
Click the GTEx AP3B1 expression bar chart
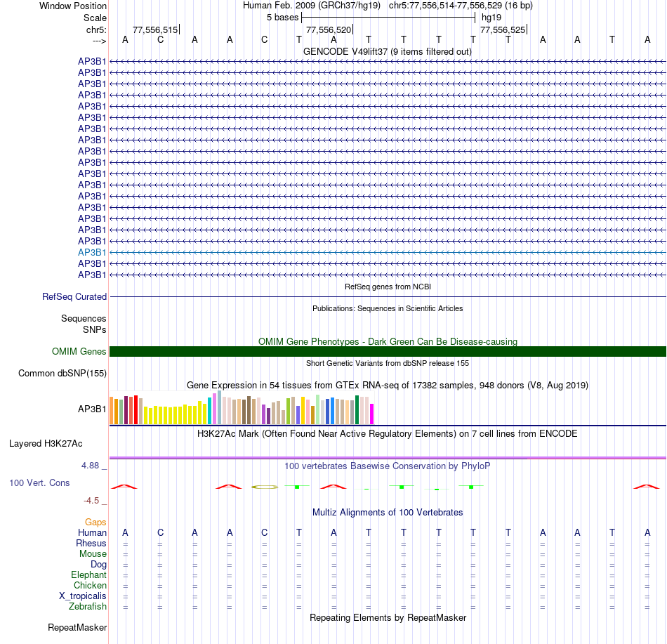pos(242,408)
